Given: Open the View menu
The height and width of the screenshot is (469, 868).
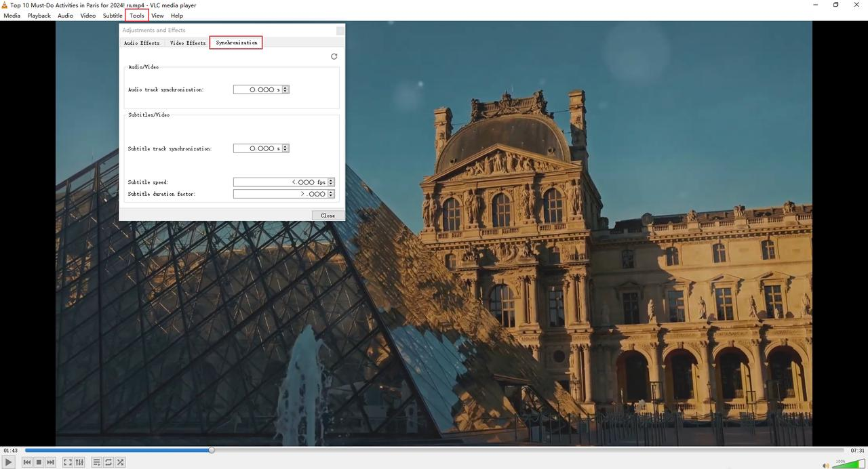Looking at the screenshot, I should [x=157, y=16].
